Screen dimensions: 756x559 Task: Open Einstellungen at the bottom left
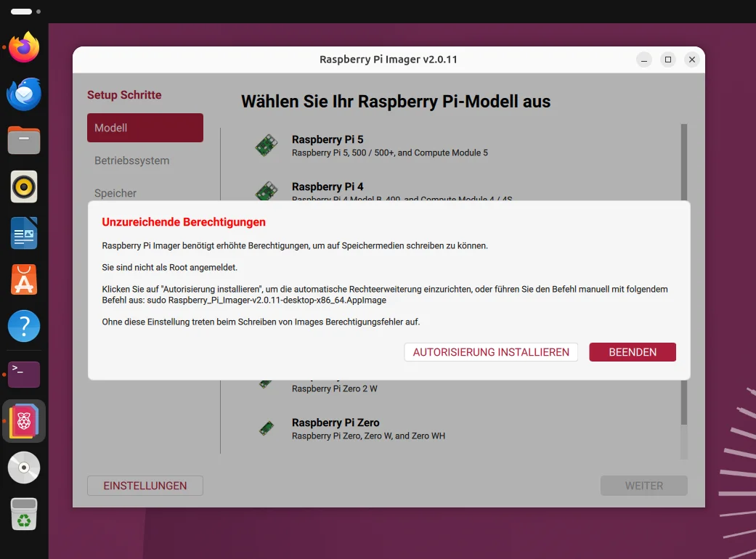pyautogui.click(x=145, y=486)
